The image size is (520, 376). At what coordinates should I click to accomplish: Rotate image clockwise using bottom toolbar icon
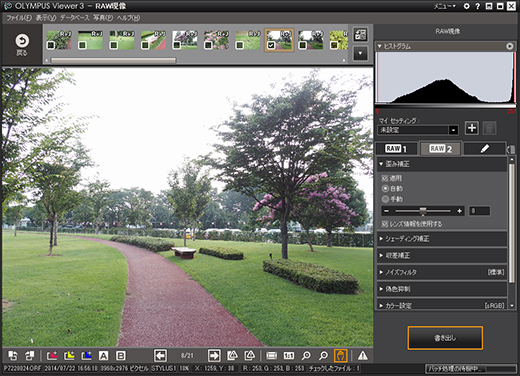(29, 356)
